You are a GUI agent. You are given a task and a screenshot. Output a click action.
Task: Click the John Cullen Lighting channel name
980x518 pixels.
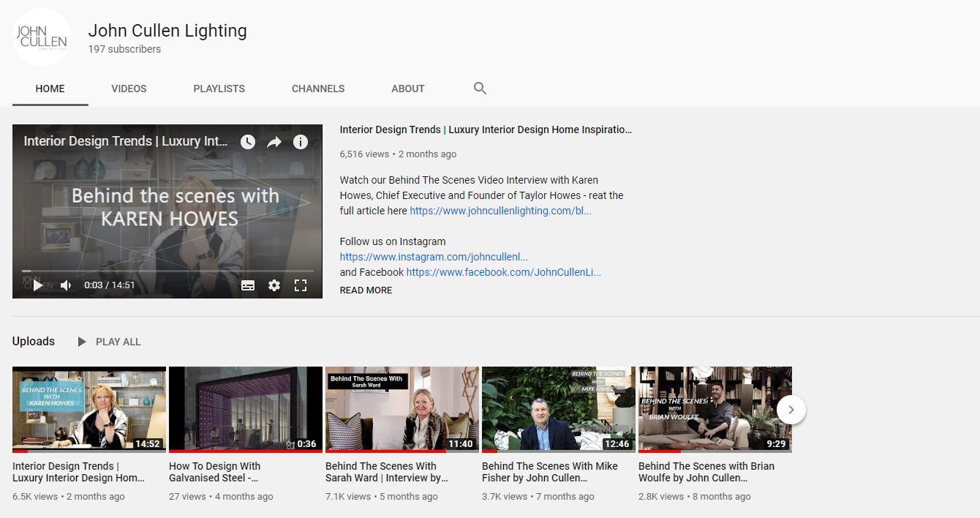tap(167, 31)
